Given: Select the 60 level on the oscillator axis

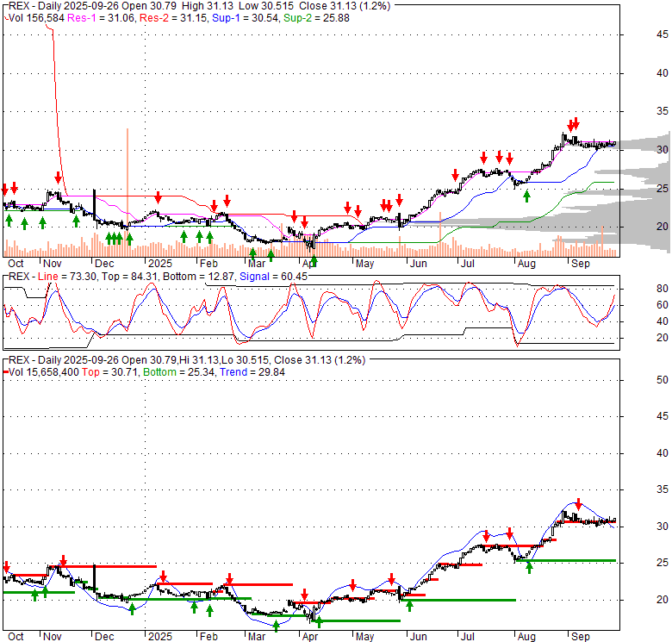Looking at the screenshot, I should [663, 305].
